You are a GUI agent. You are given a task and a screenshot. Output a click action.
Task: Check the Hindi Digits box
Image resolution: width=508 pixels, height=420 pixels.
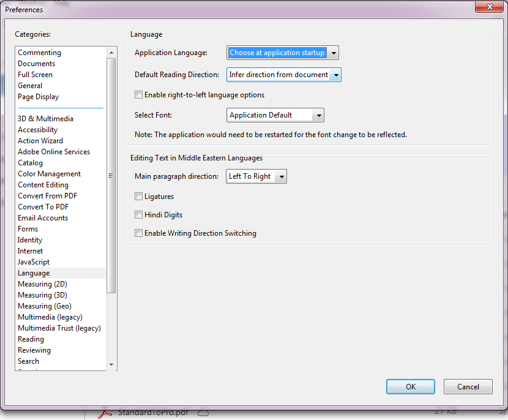(x=138, y=215)
